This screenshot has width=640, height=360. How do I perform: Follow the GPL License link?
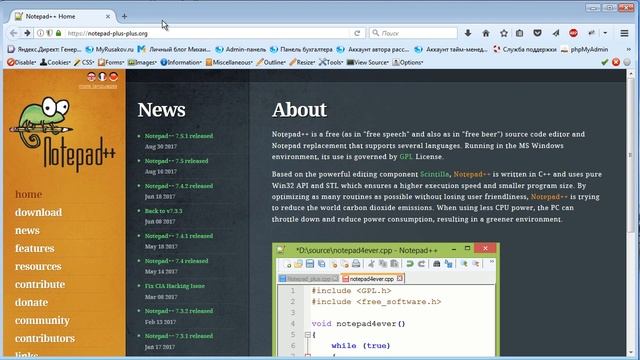pyautogui.click(x=406, y=157)
